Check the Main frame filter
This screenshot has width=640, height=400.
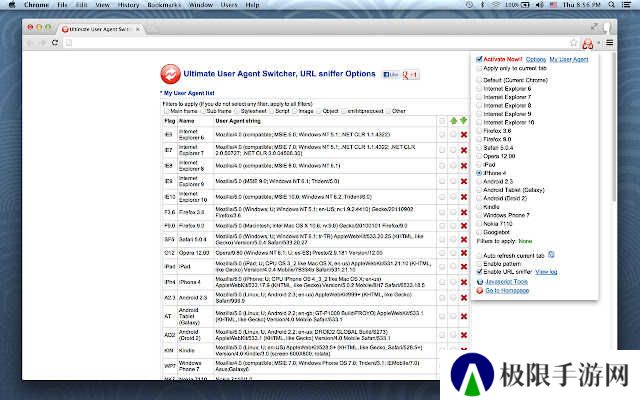click(166, 111)
